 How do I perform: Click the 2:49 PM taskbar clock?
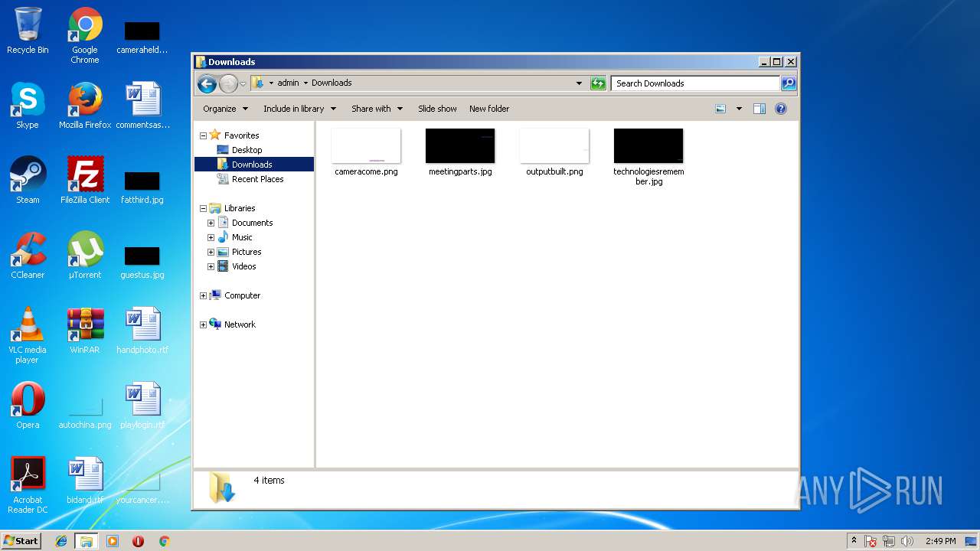click(940, 541)
